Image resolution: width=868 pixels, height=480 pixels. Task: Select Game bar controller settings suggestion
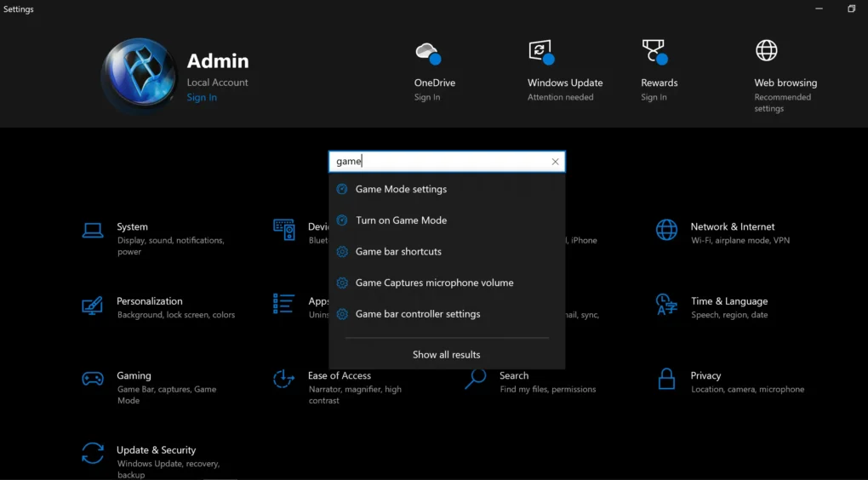pos(447,314)
